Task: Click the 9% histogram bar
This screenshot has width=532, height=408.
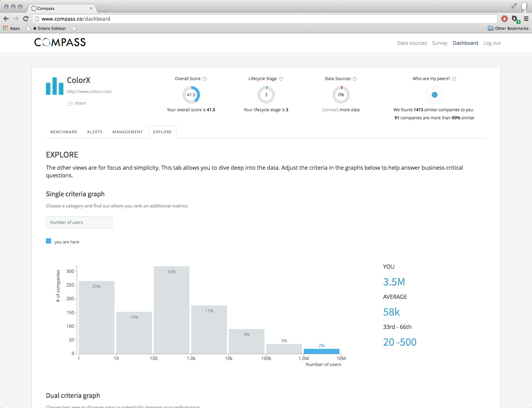Action: coord(247,342)
